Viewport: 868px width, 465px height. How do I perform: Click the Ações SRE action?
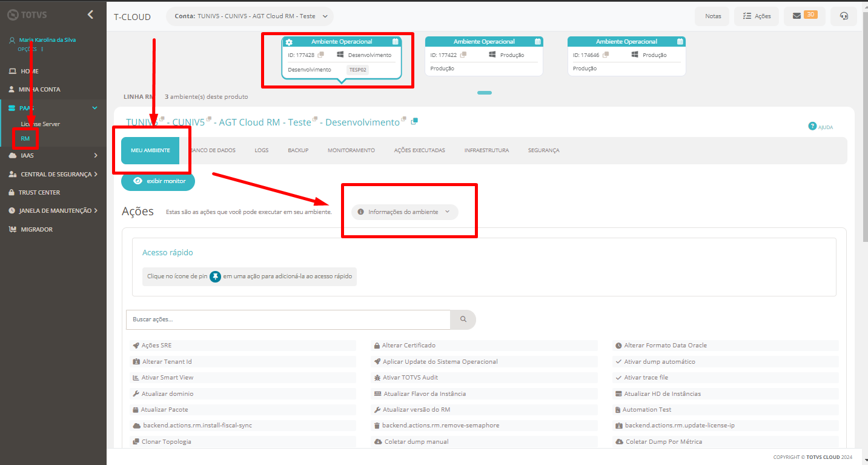243,346
